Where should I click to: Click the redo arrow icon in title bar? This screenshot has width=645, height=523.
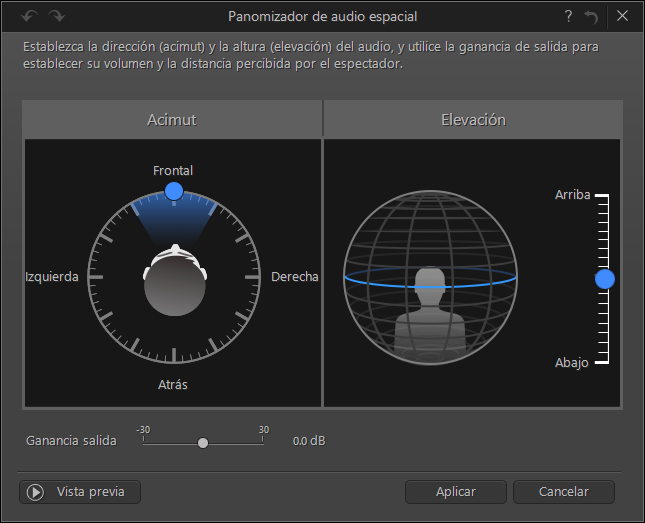pos(57,16)
